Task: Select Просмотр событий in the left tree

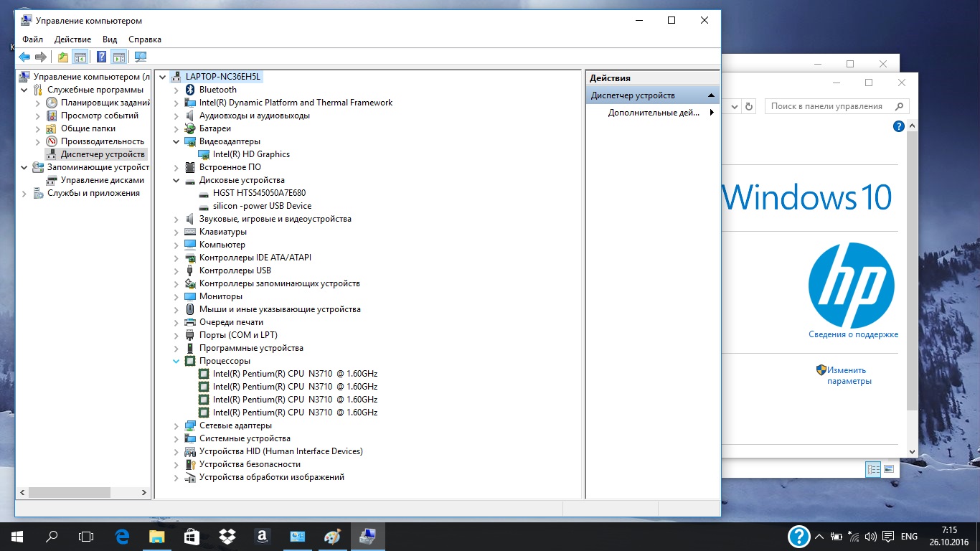Action: (x=100, y=116)
